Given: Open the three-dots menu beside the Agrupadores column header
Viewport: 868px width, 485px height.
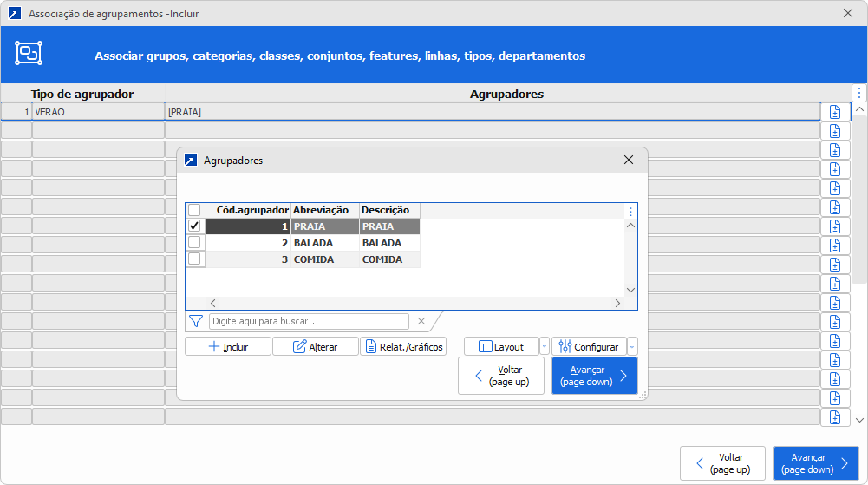Looking at the screenshot, I should (858, 93).
